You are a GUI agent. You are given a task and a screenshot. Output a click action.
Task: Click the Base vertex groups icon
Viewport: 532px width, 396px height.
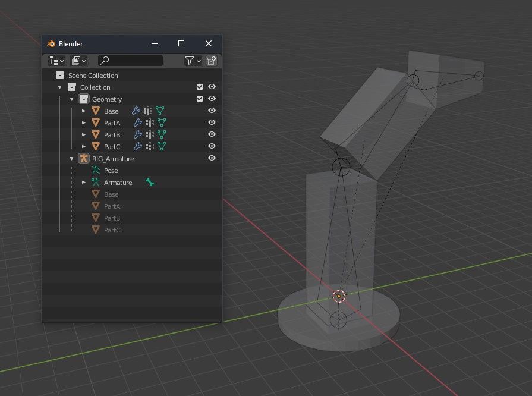(148, 111)
